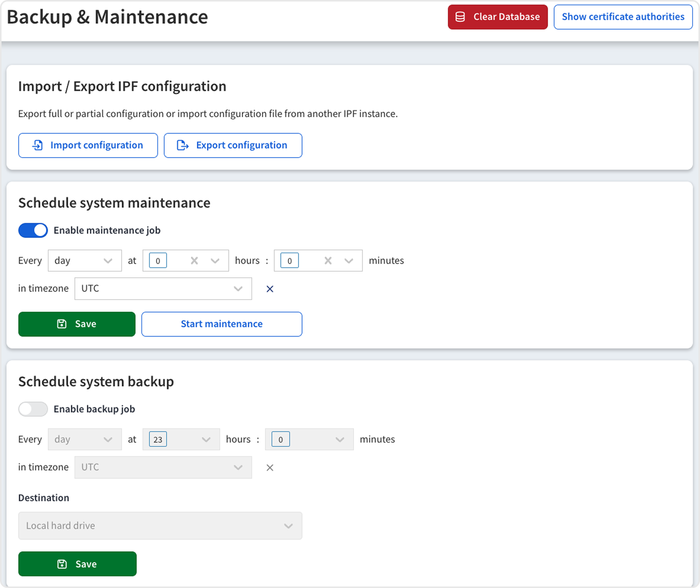
Task: Enable the backup job toggle
Action: pyautogui.click(x=33, y=409)
